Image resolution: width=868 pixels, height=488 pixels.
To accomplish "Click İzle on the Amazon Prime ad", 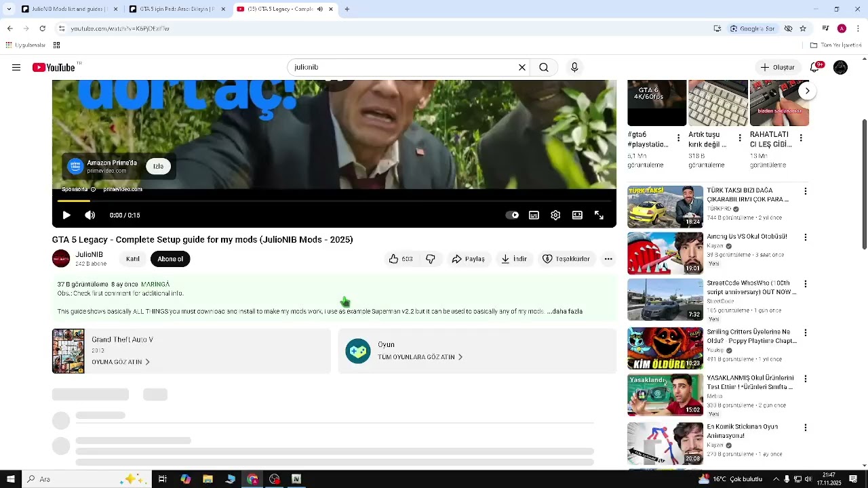I will 158,166.
